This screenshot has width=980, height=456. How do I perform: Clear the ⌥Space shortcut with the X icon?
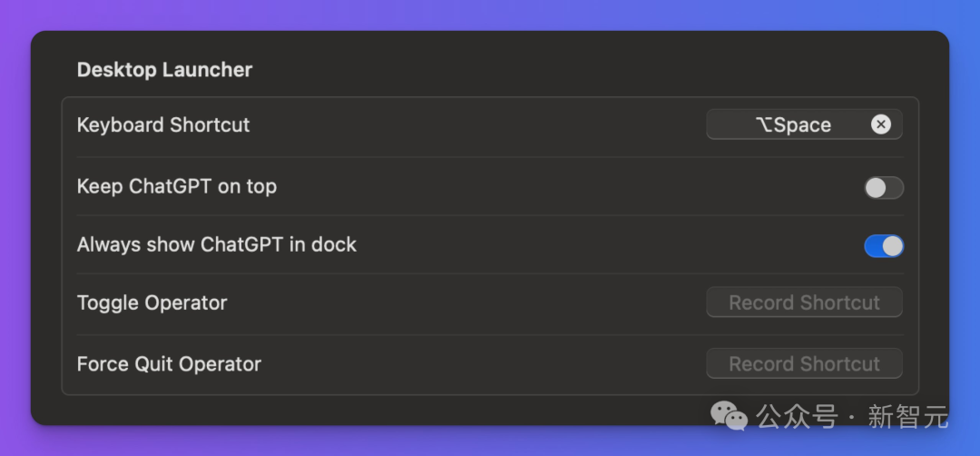880,124
